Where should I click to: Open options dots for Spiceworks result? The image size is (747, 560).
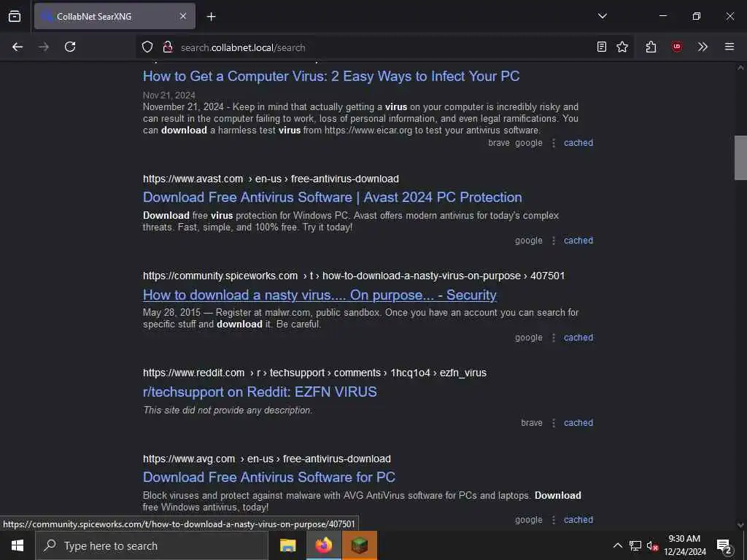(x=553, y=338)
